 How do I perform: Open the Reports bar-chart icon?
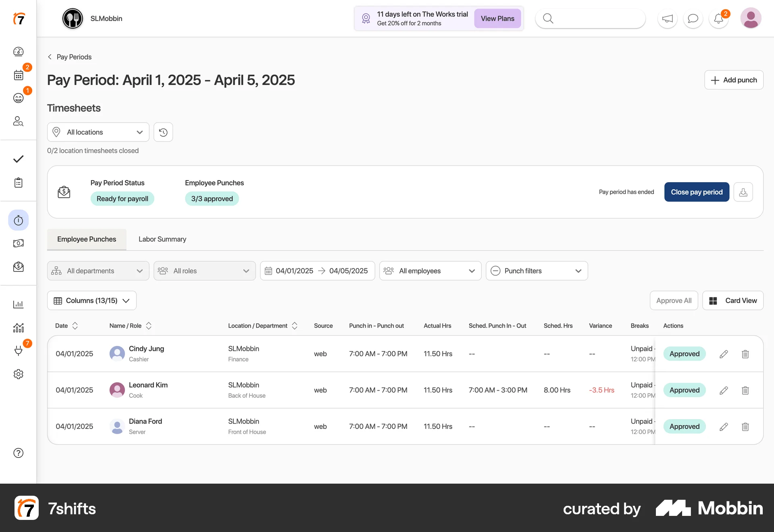[19, 304]
